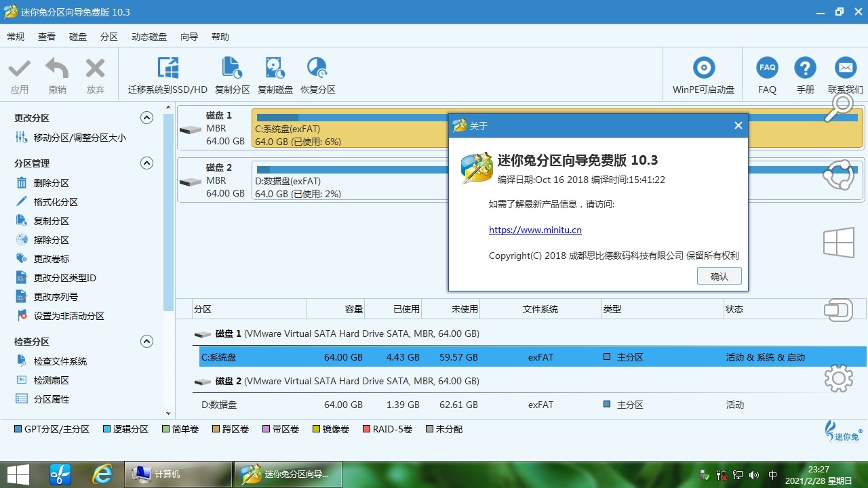This screenshot has height=488, width=868.
Task: Open the 查看 menu
Action: [47, 37]
